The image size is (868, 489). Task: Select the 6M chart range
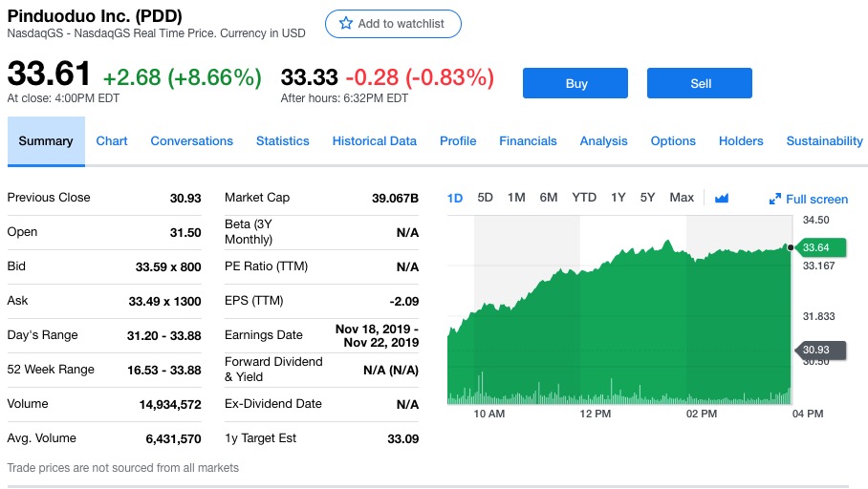548,198
